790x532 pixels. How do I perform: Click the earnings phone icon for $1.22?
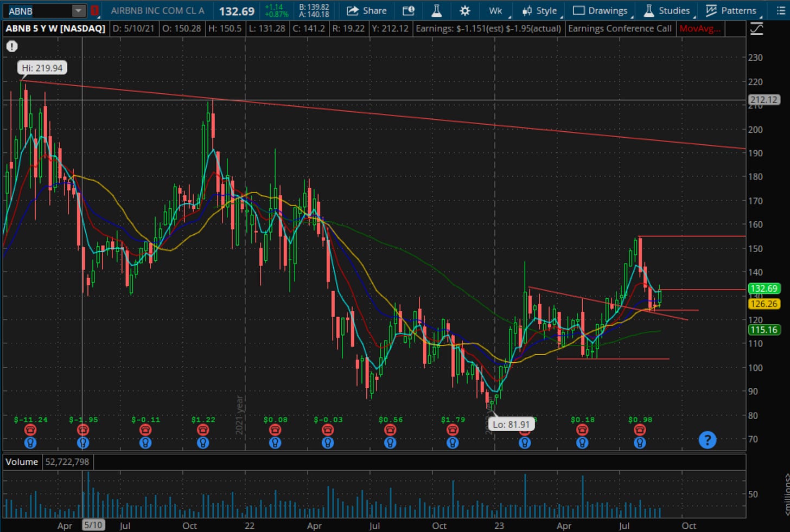tap(203, 430)
